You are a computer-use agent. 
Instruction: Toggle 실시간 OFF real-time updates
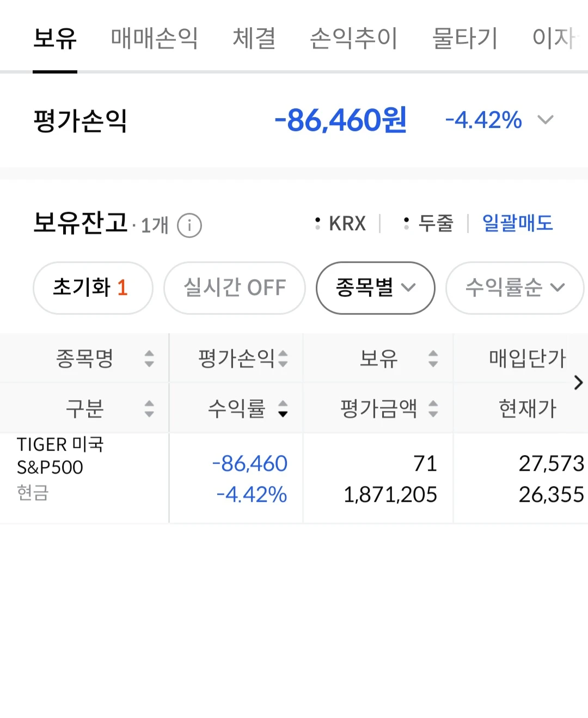pyautogui.click(x=235, y=287)
